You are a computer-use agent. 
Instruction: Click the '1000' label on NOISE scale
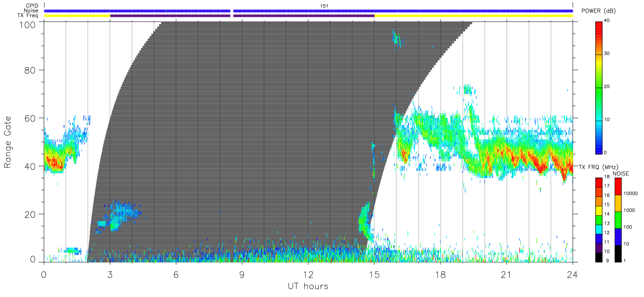(x=629, y=210)
